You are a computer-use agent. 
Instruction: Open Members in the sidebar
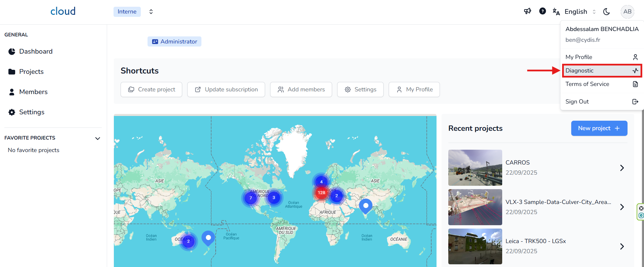click(x=33, y=92)
